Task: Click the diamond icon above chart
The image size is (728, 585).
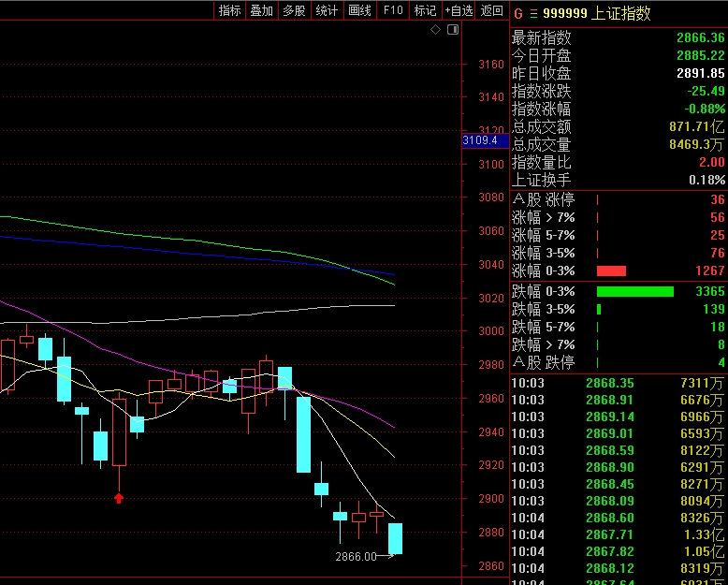Action: click(435, 30)
